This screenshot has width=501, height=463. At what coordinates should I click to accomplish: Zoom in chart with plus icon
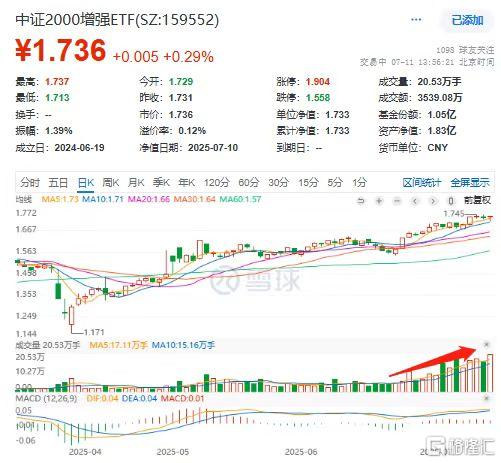pyautogui.click(x=379, y=201)
